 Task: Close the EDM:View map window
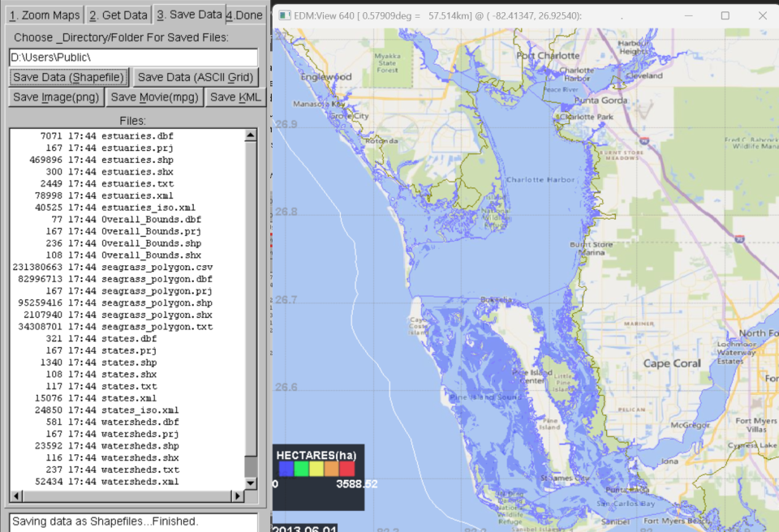coord(762,15)
